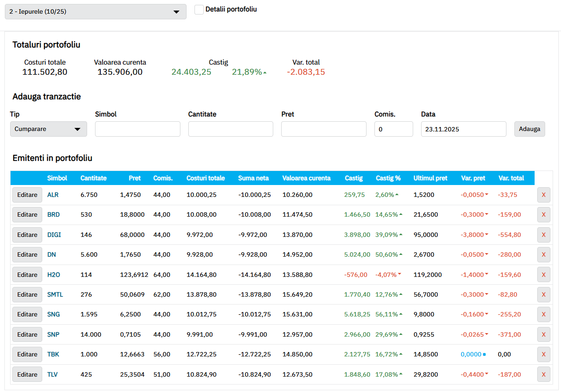Open the portfolio selector 2 - Iepurele
Viewport: 561px width, 392px height.
click(95, 11)
